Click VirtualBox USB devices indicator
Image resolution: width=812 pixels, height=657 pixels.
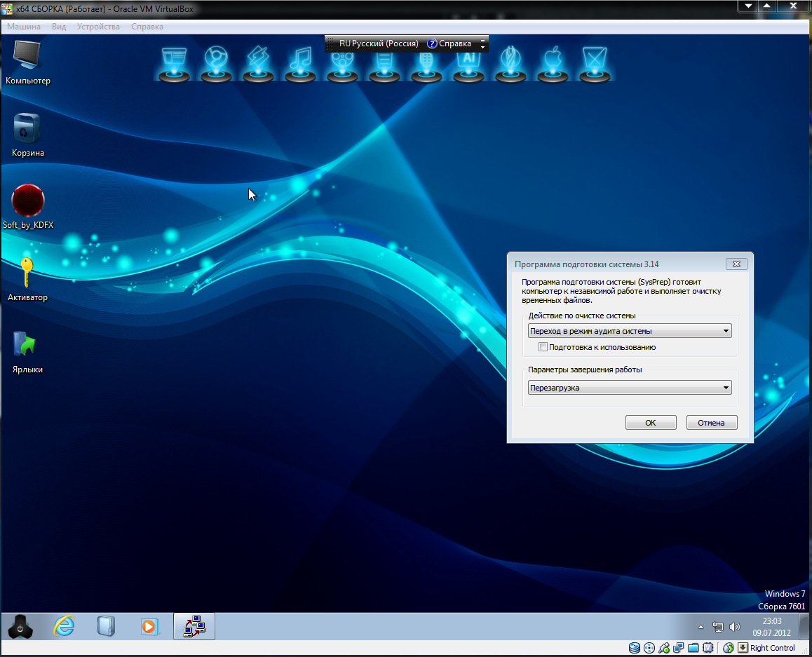(664, 648)
